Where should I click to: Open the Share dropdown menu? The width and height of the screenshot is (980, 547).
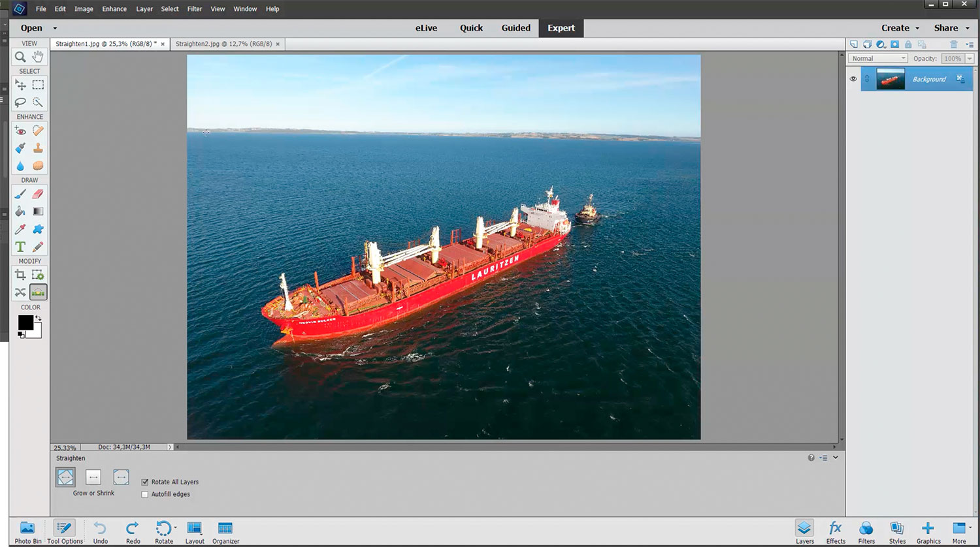(x=951, y=28)
